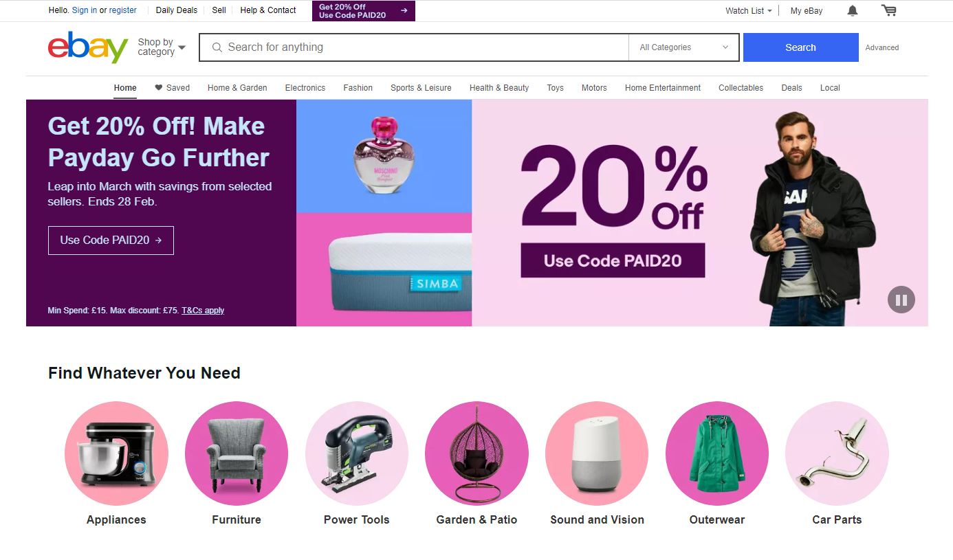
Task: Pause the banner carousel
Action: click(x=901, y=300)
